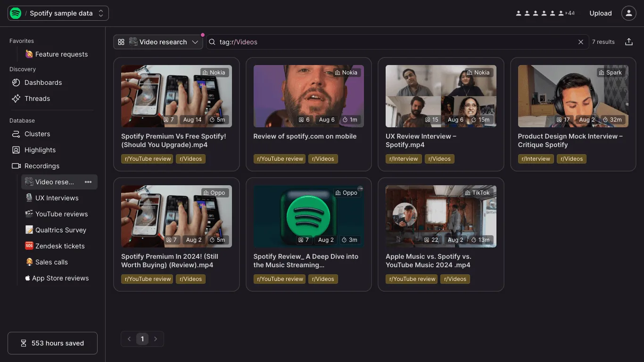Open Spotify Premium Vs Free Spotify thumbnail
Image resolution: width=644 pixels, height=362 pixels.
pos(176,96)
